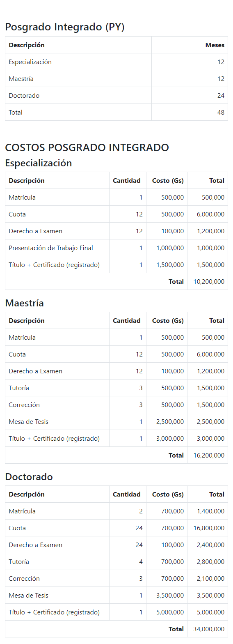Click the 10,200,000 Especialización total
233x644 pixels.
[x=208, y=282]
